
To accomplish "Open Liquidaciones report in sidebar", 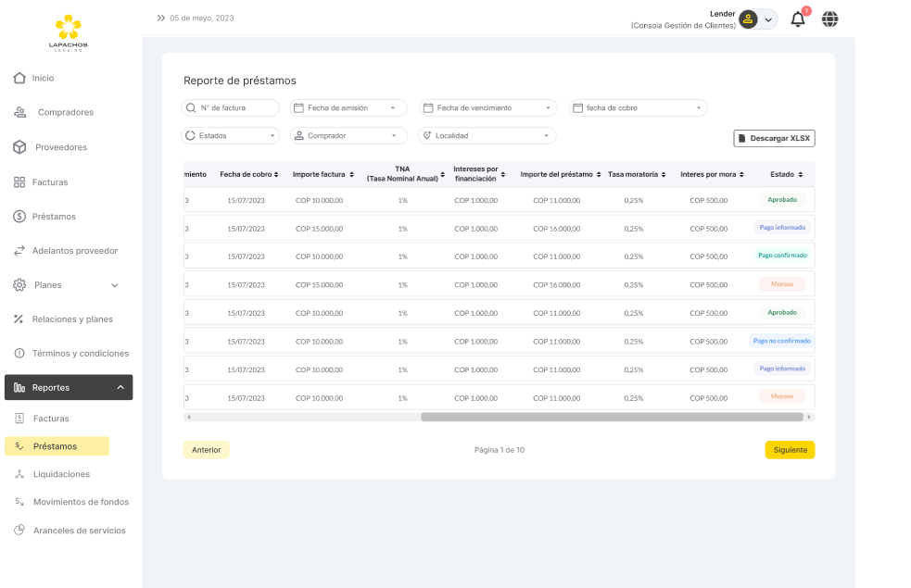I will 61,474.
